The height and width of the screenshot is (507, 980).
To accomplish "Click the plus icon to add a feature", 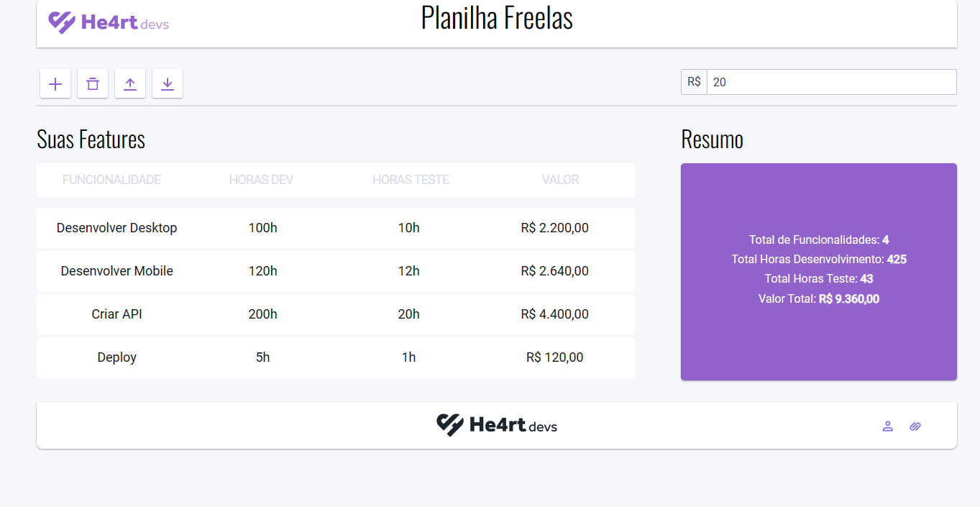I will click(55, 84).
